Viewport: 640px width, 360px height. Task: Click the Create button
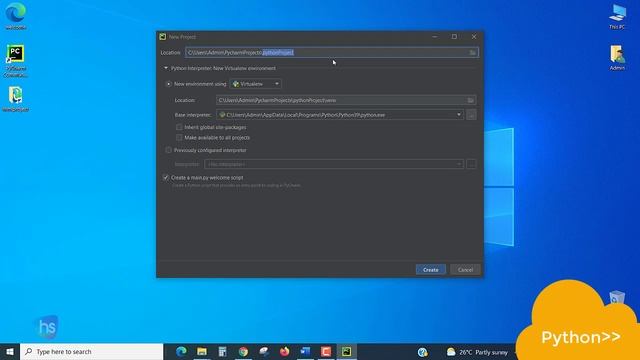431,270
